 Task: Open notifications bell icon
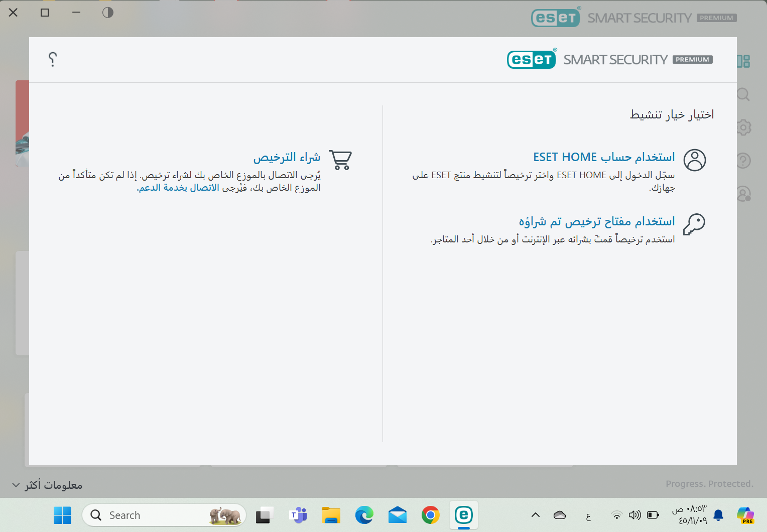pos(718,515)
